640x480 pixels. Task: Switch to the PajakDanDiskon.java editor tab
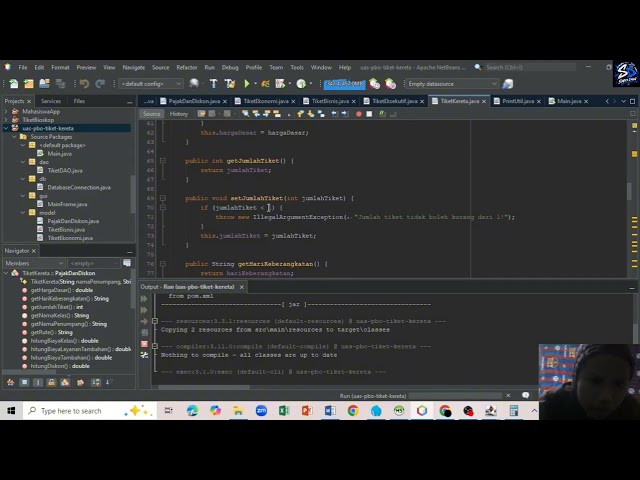point(194,101)
